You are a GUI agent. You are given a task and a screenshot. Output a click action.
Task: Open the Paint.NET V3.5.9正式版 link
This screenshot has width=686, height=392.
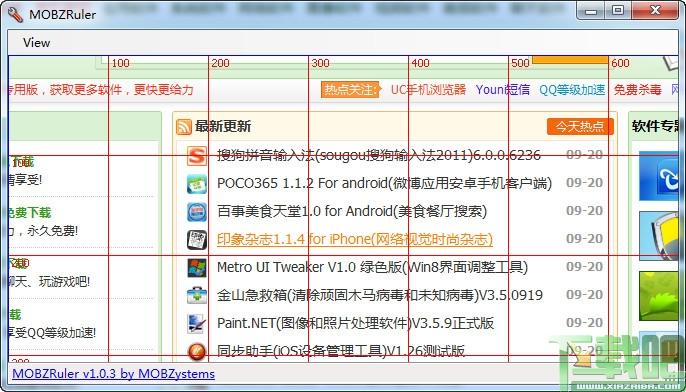[x=355, y=323]
